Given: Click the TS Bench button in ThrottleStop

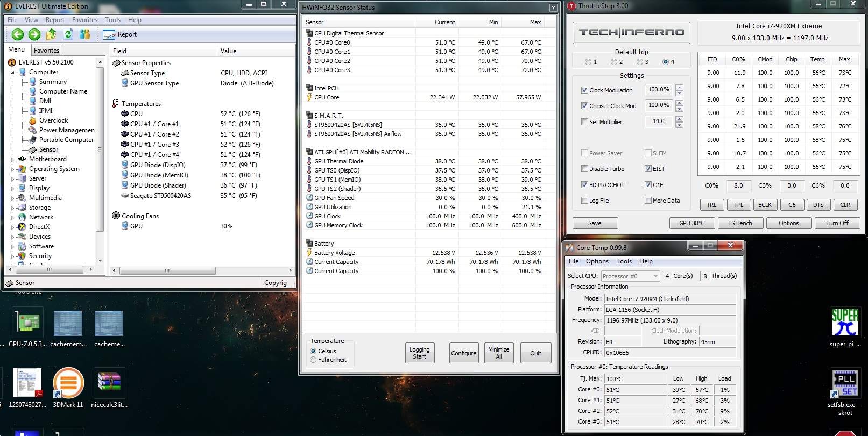Looking at the screenshot, I should click(740, 223).
